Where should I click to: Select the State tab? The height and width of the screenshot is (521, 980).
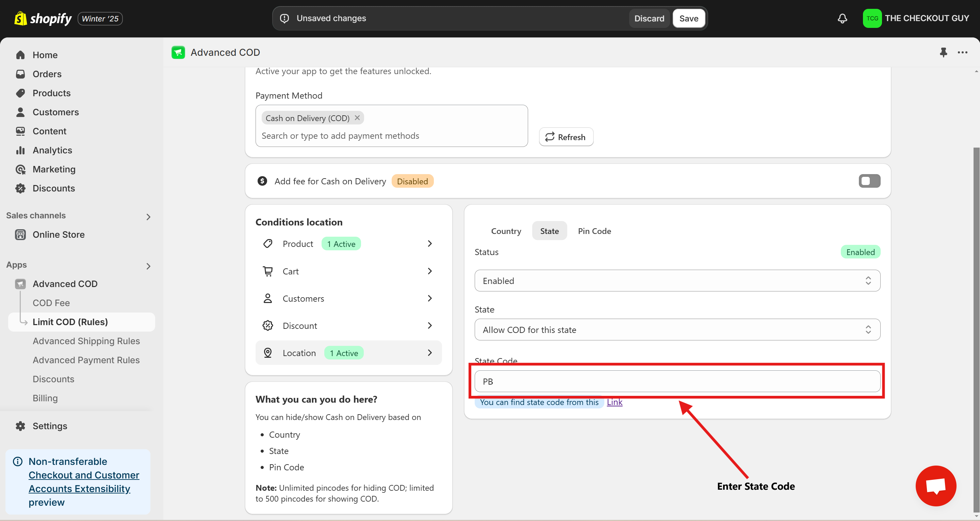point(549,231)
